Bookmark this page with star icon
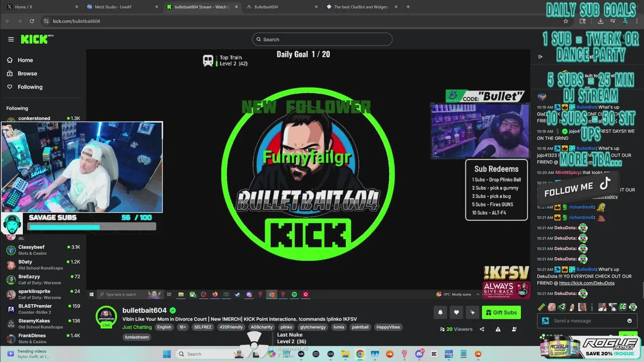Image resolution: width=644 pixels, height=362 pixels. (566, 21)
